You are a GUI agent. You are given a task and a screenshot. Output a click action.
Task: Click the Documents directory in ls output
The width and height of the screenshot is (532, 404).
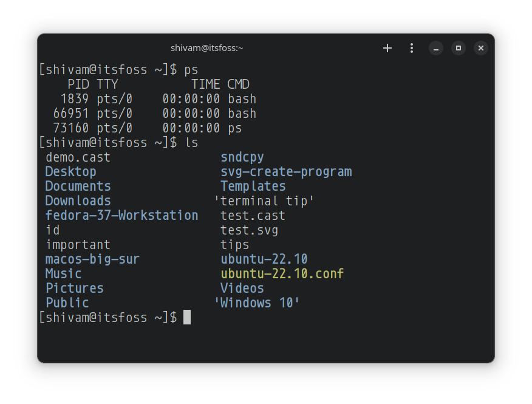(78, 187)
